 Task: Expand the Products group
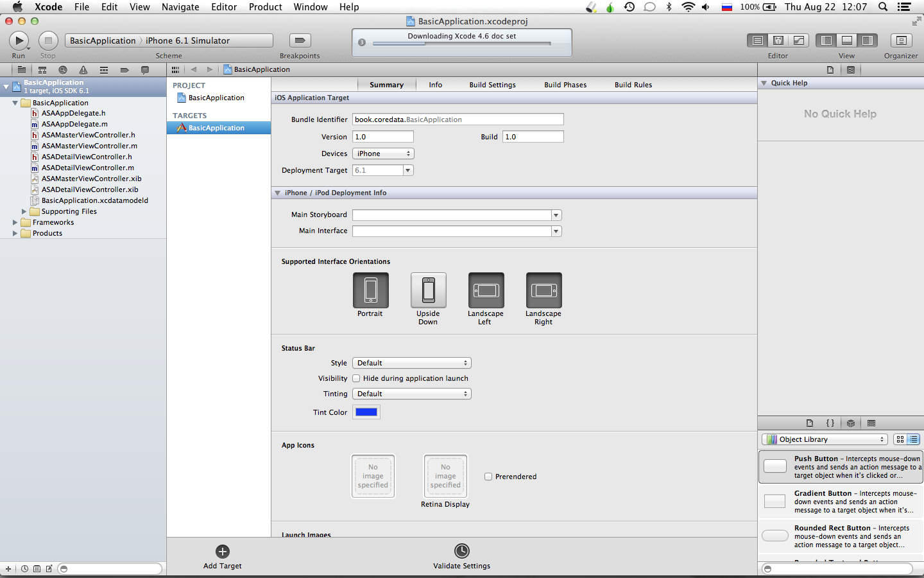(x=15, y=233)
